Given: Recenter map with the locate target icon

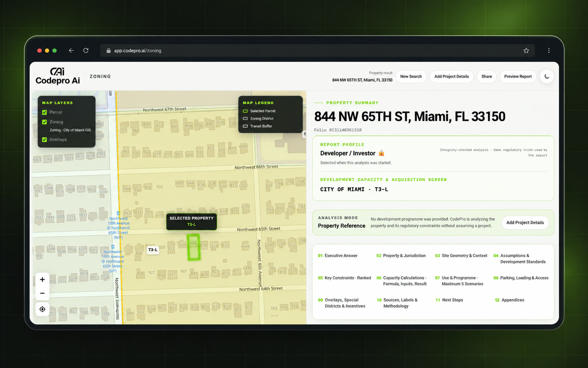Looking at the screenshot, I should tap(42, 309).
